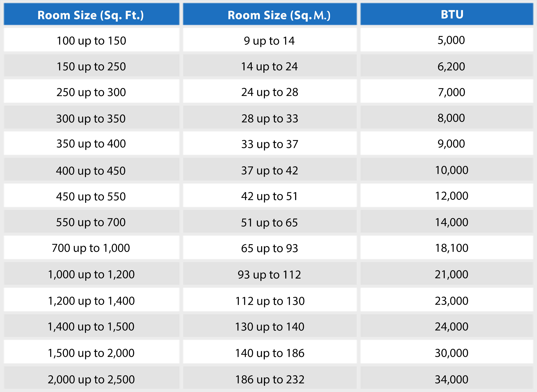The width and height of the screenshot is (537, 392).
Task: Click the 400 up to 450 cell
Action: tap(91, 171)
